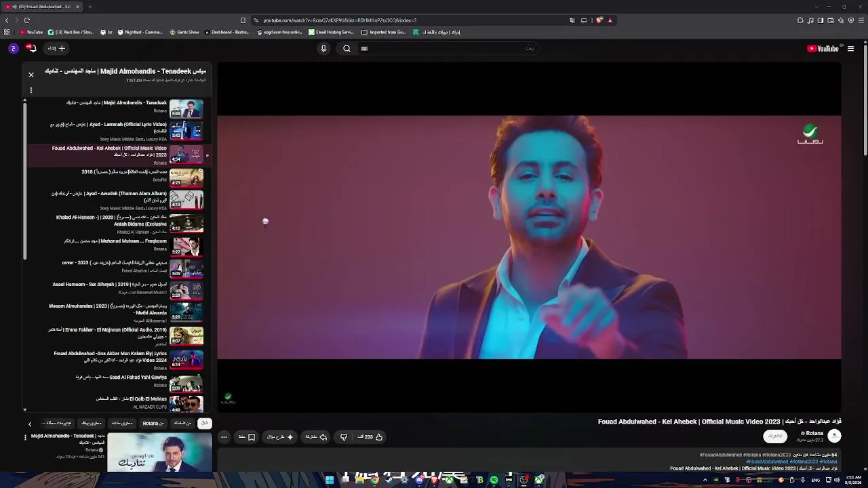Switch to the Fouad Abdulwahed browser tab
Screen dimensions: 868x488
[x=42, y=7]
